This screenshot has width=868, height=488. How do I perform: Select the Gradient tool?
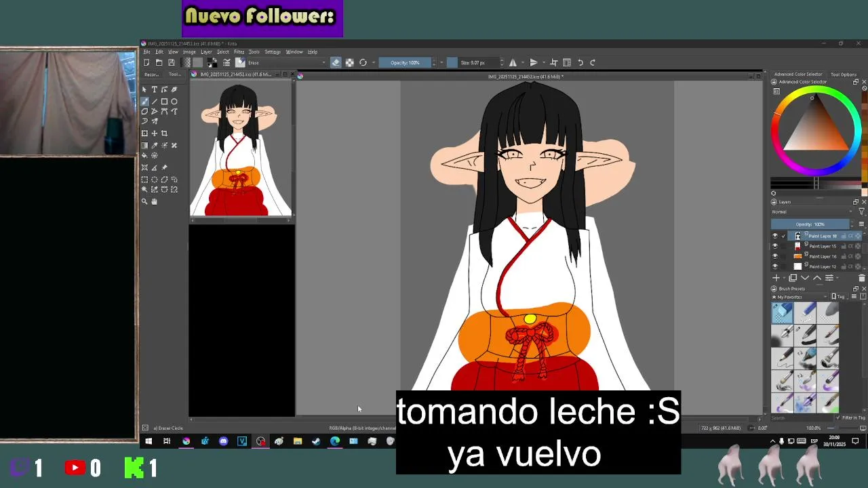[x=144, y=145]
